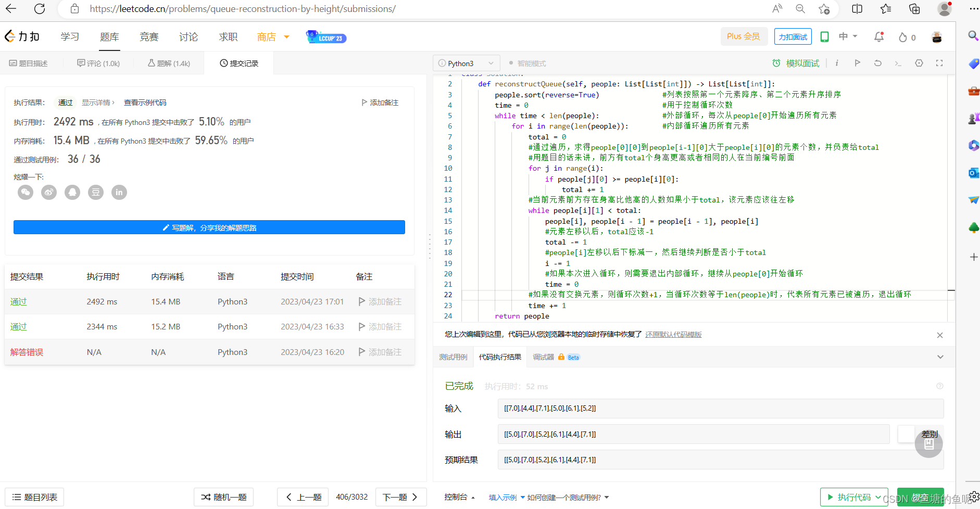Open browser collections icon

tap(914, 8)
